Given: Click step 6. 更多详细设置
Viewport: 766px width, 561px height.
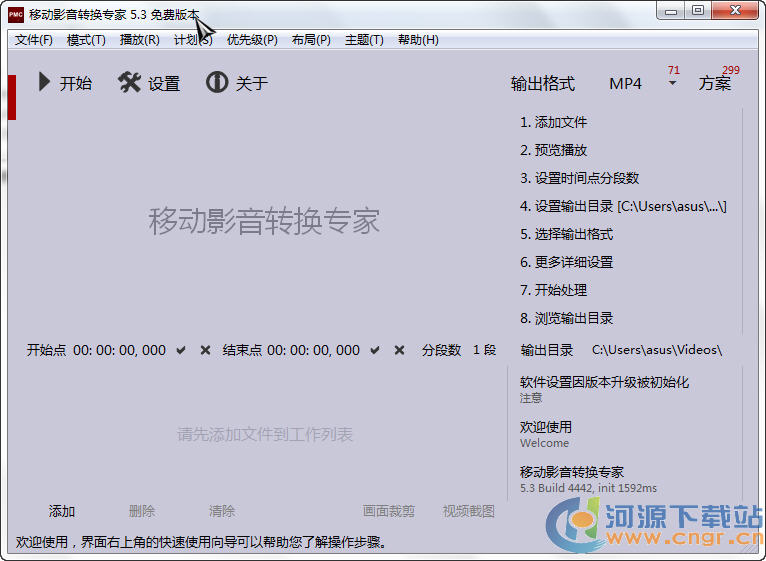Looking at the screenshot, I should (x=567, y=262).
